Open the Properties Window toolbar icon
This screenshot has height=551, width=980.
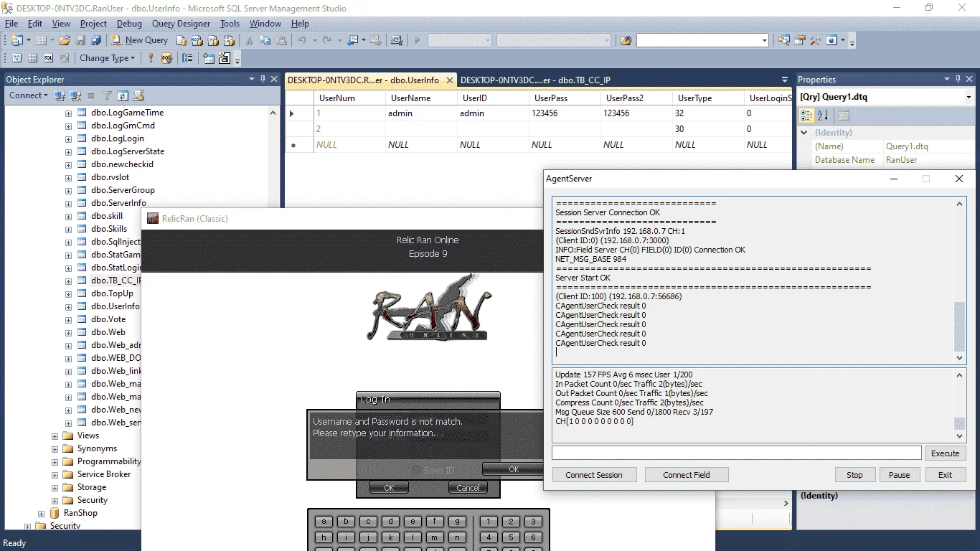[x=800, y=40]
